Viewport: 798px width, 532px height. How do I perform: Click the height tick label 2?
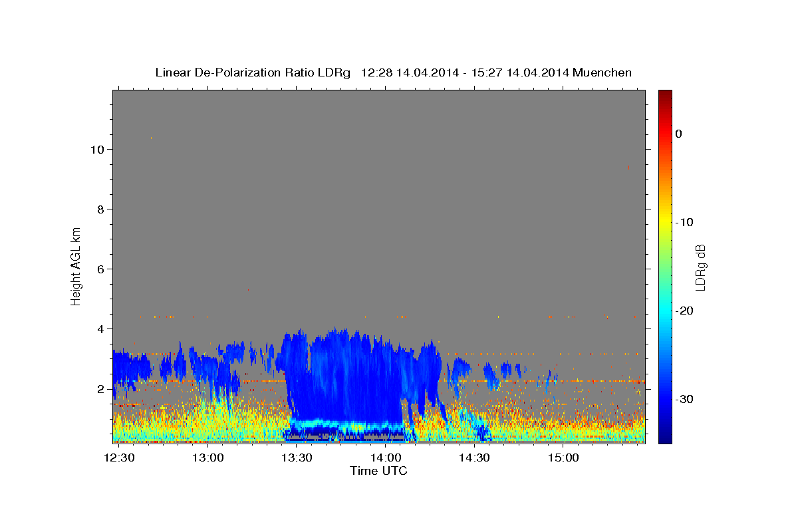[99, 388]
